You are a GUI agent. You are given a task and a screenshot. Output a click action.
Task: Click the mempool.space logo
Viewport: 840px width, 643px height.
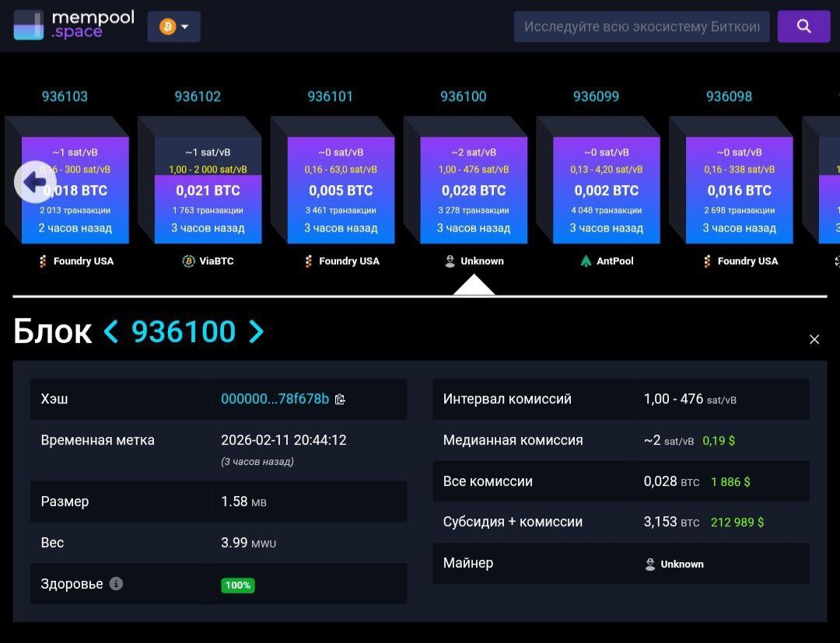74,25
